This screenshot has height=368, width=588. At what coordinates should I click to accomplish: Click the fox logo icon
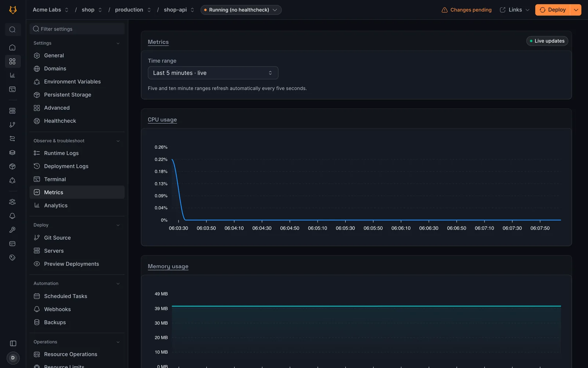pos(13,10)
